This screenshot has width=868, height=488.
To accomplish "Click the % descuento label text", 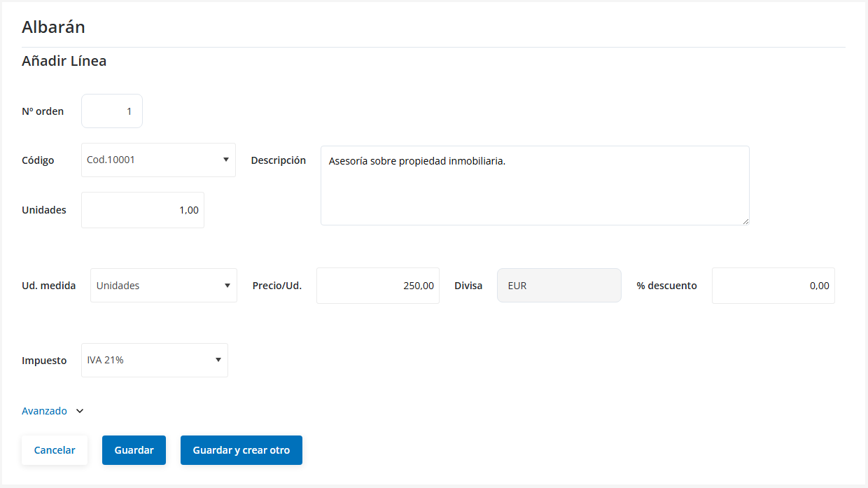I will (666, 286).
